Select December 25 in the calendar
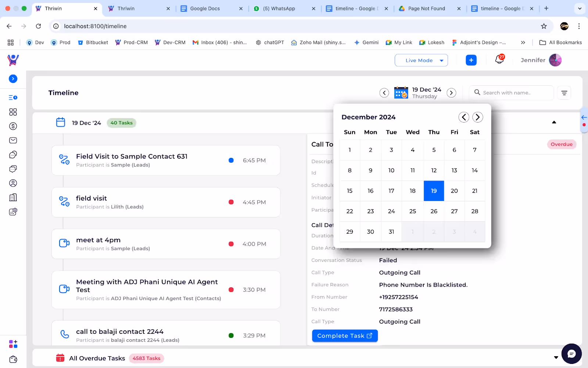The width and height of the screenshot is (588, 368). click(x=413, y=211)
